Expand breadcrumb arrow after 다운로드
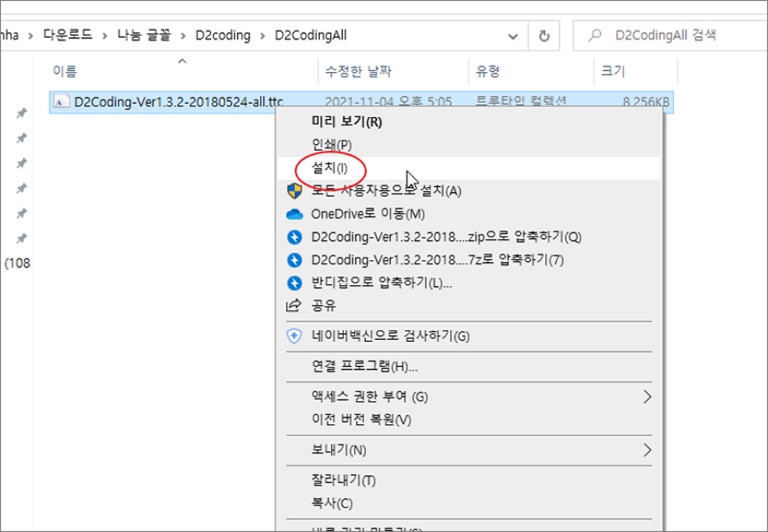The image size is (768, 532). coord(105,36)
